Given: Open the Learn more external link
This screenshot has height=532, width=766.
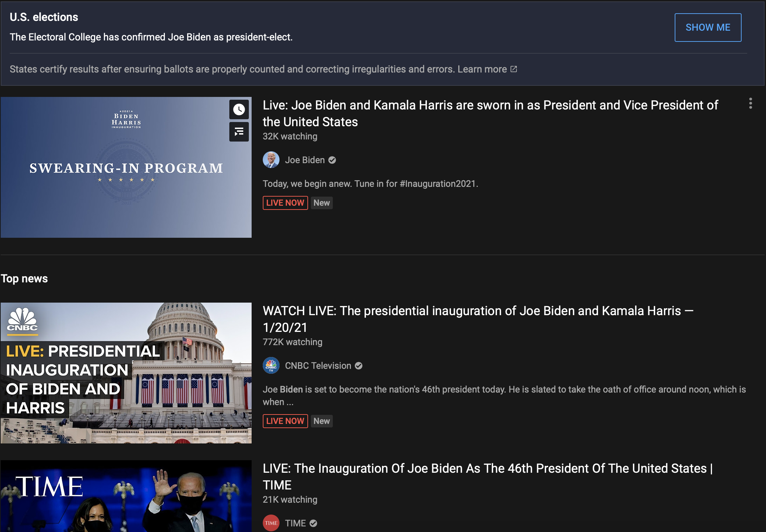Looking at the screenshot, I should point(487,69).
